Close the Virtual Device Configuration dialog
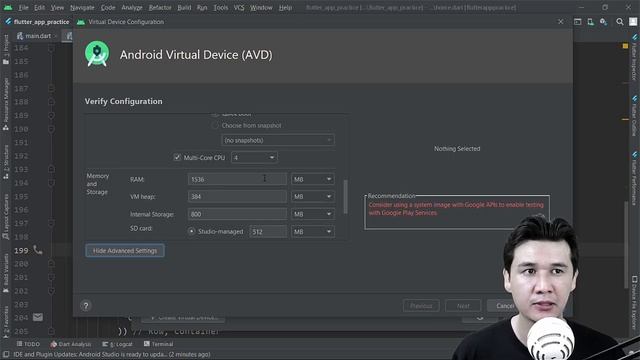The image size is (640, 360). tap(560, 22)
